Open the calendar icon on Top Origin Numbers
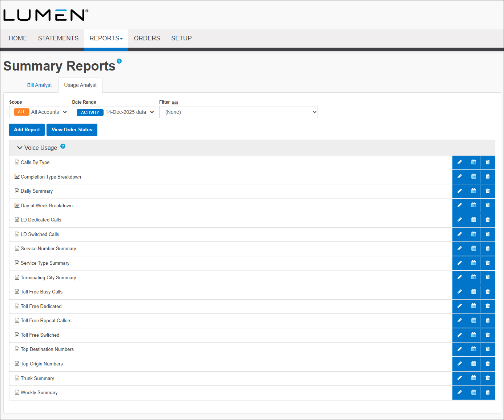Viewport: 504px width, 420px height. click(473, 364)
